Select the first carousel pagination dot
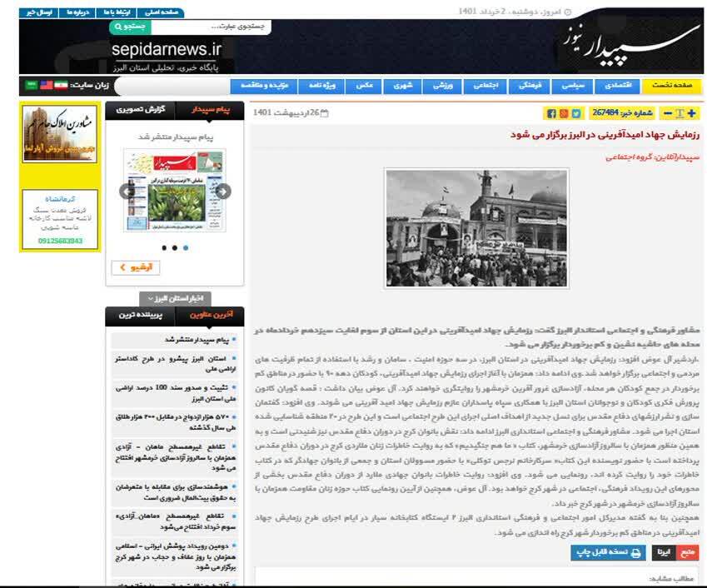The width and height of the screenshot is (707, 588). pyautogui.click(x=164, y=247)
